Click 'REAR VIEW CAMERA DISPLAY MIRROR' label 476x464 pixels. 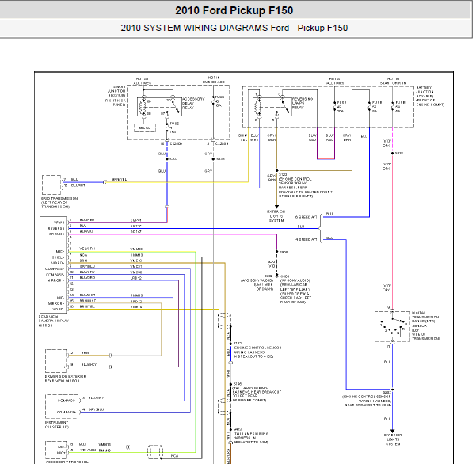click(54, 321)
